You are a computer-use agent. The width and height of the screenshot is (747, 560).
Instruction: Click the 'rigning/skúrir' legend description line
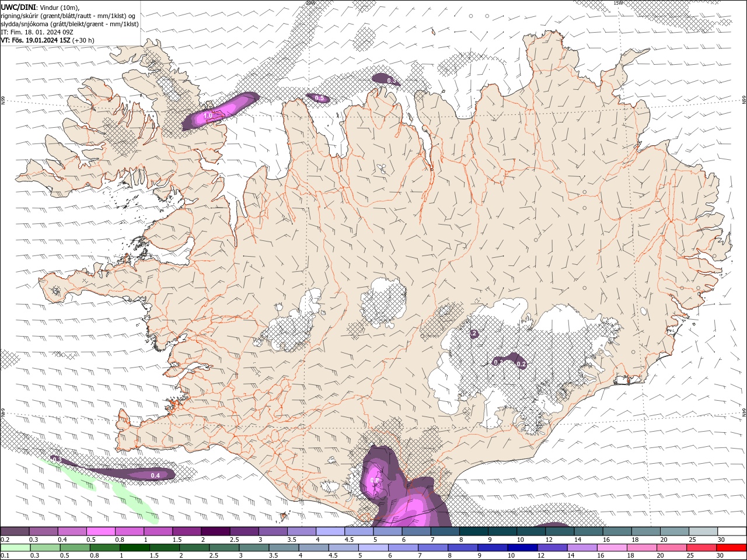(x=69, y=16)
